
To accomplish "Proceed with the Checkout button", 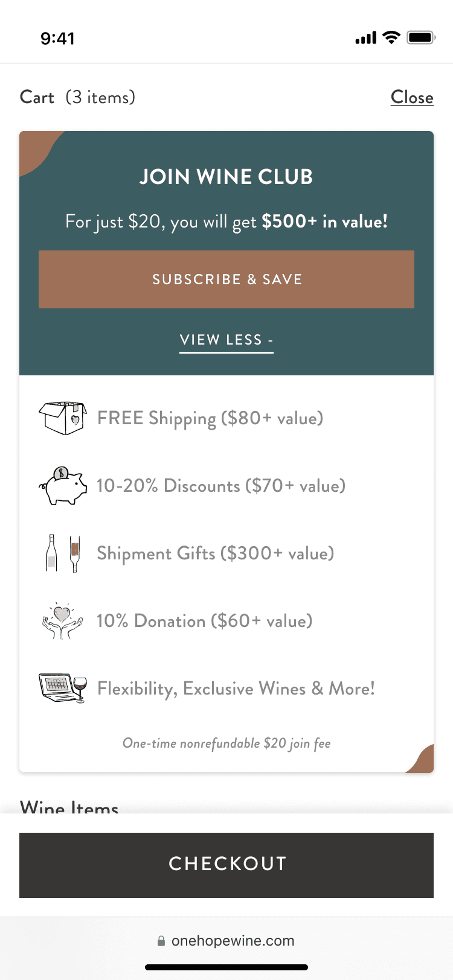I will (226, 865).
